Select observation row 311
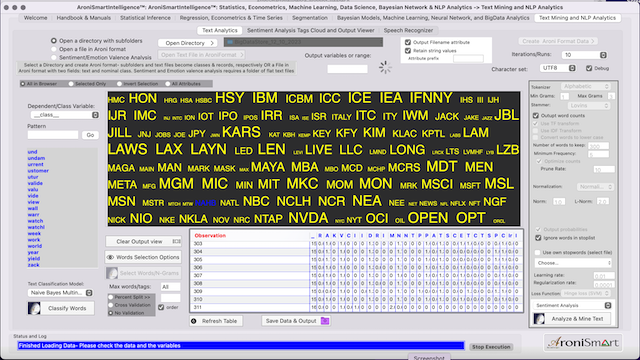Image resolution: width=640 pixels, height=360 pixels. tap(356, 307)
